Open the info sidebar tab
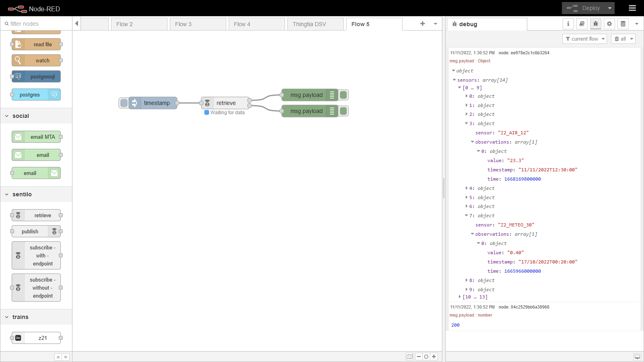This screenshot has width=644, height=362. pos(568,24)
